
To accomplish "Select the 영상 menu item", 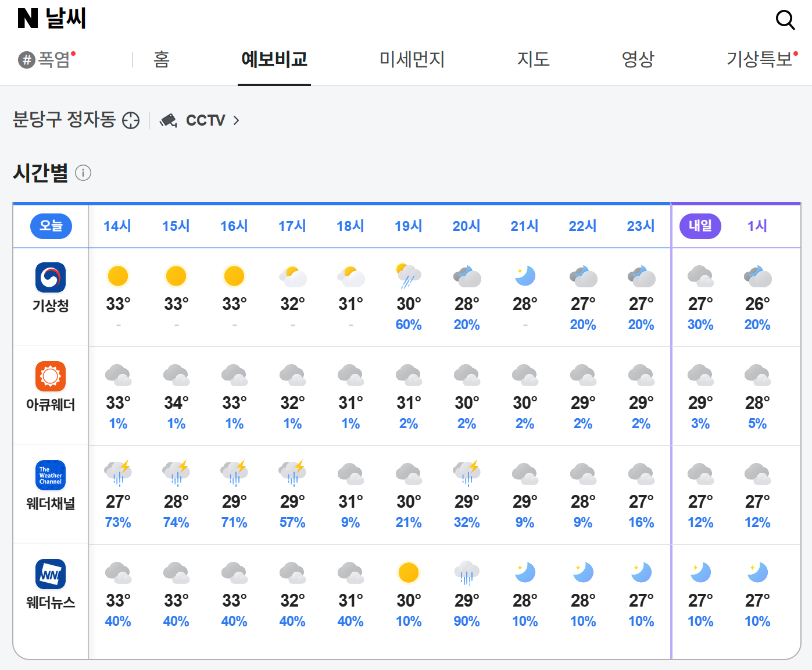I will click(638, 59).
